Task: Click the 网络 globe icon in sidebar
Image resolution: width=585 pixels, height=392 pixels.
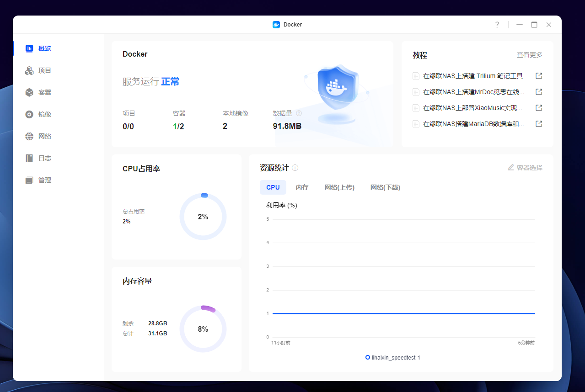Action: coord(29,136)
